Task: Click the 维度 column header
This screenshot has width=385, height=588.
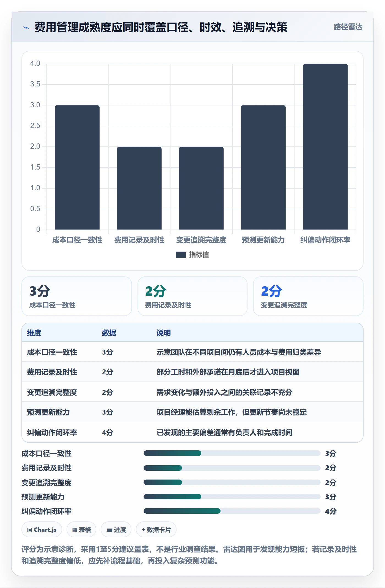Action: pyautogui.click(x=34, y=333)
